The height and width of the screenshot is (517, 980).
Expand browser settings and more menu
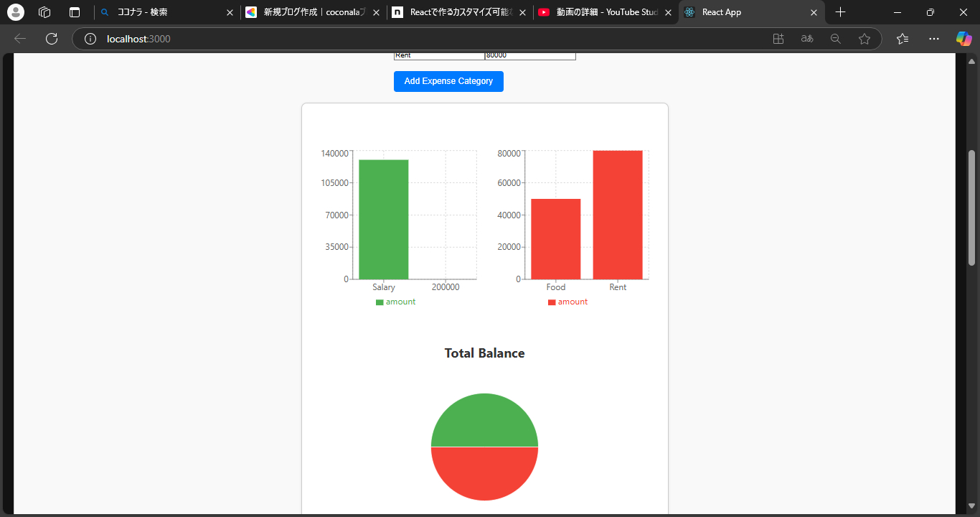tap(933, 39)
